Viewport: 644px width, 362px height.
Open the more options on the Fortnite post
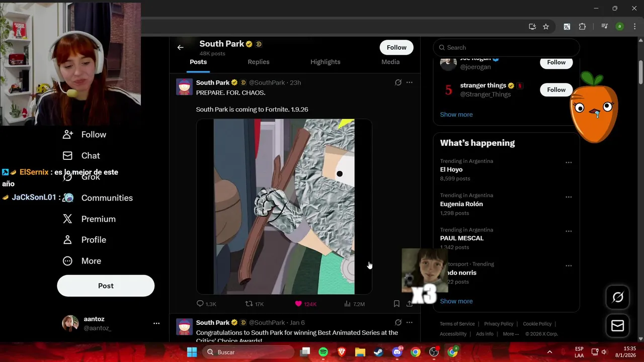410,82
